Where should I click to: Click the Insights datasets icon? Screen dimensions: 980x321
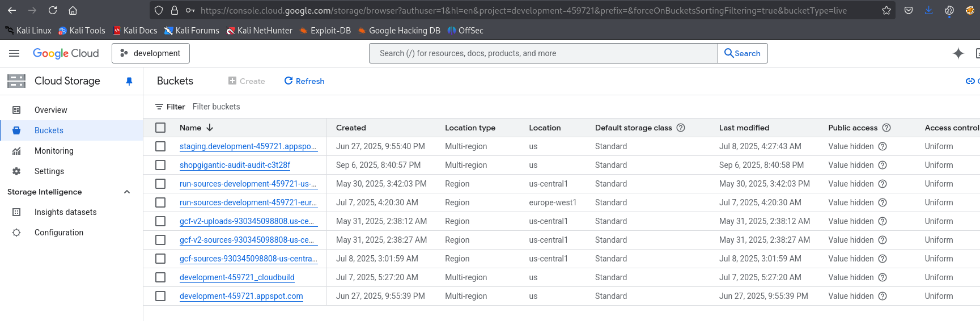point(16,212)
